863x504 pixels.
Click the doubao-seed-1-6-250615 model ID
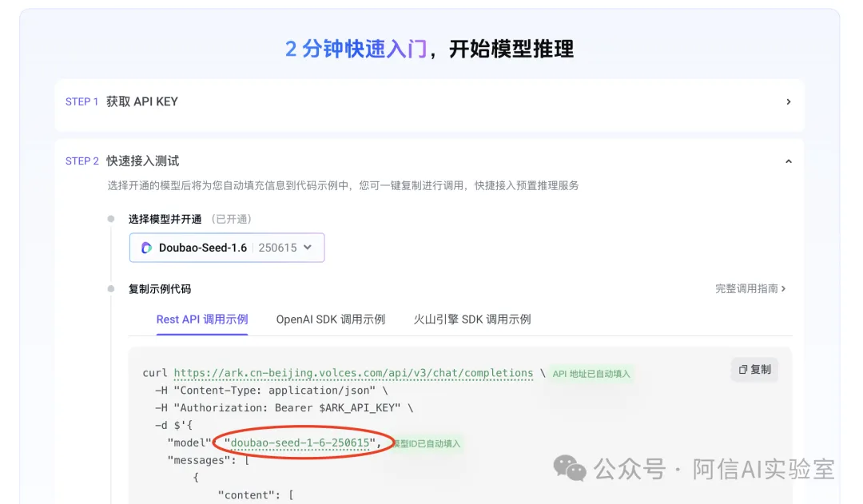click(x=300, y=443)
